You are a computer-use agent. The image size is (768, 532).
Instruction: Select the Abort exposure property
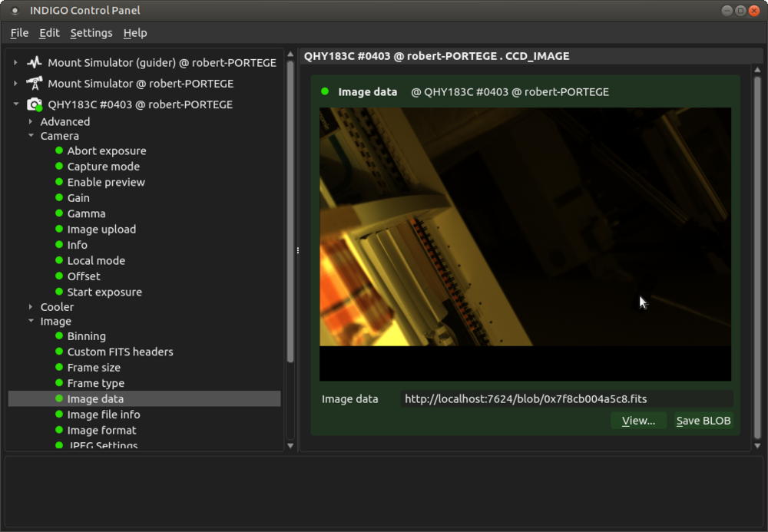[x=106, y=150]
